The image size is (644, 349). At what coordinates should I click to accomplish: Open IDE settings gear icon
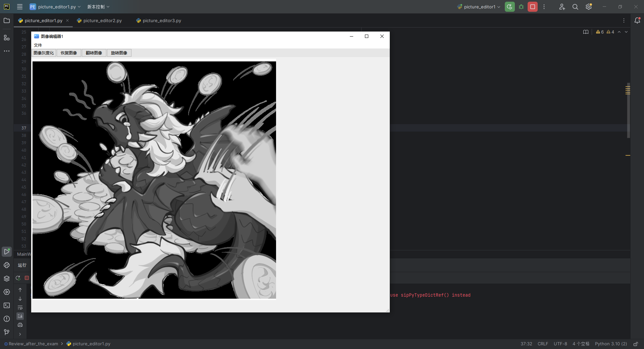[x=589, y=7]
